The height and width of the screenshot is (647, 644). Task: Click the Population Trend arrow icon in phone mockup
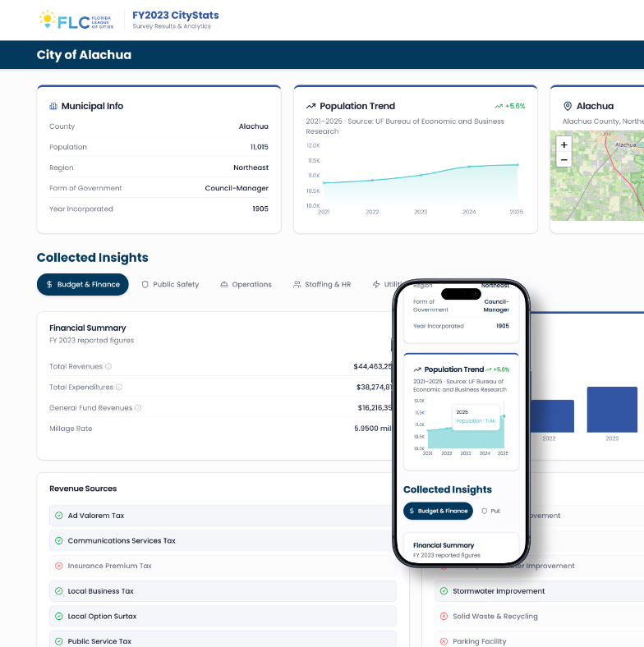coord(417,369)
